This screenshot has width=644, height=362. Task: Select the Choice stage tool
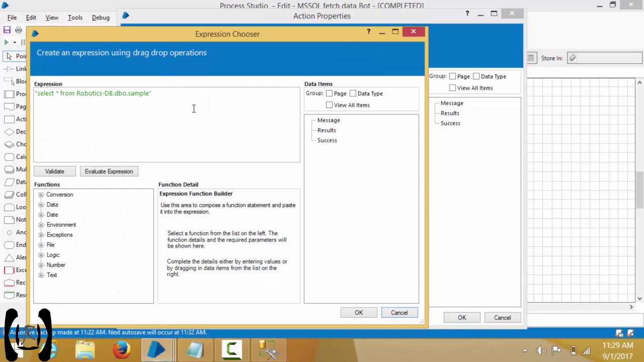coord(14,144)
